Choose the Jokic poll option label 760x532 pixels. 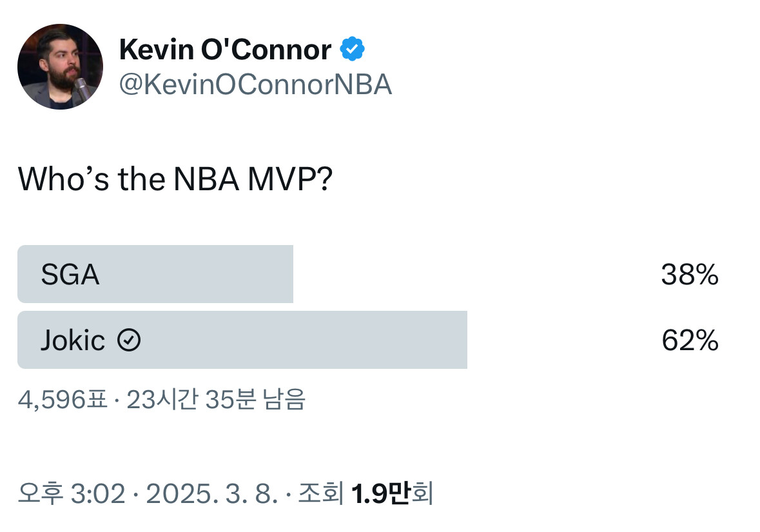click(x=72, y=340)
